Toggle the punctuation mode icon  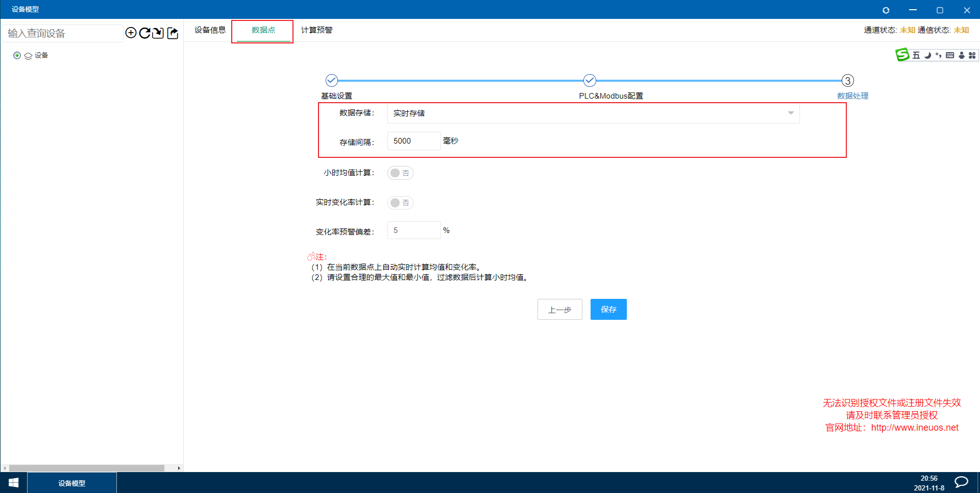[x=938, y=55]
